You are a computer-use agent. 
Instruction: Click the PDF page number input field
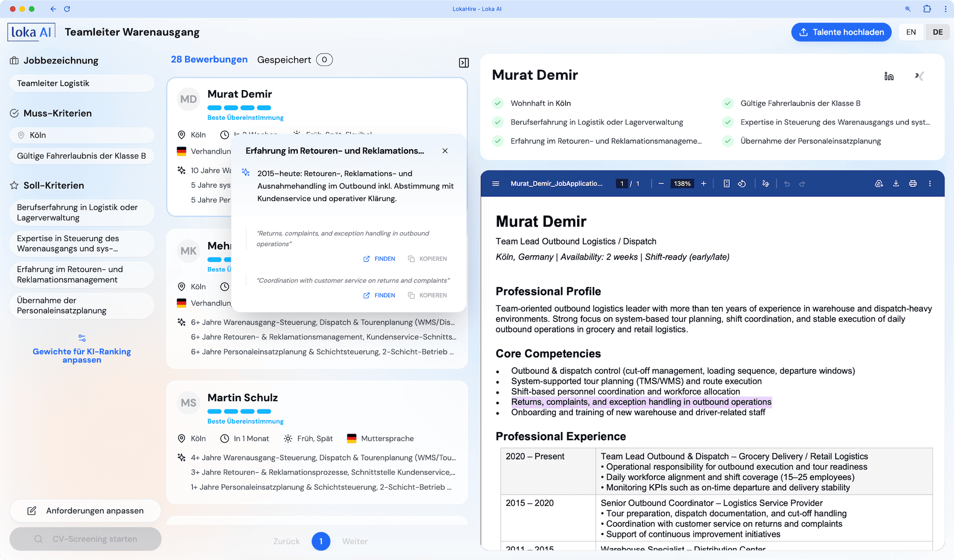point(622,183)
